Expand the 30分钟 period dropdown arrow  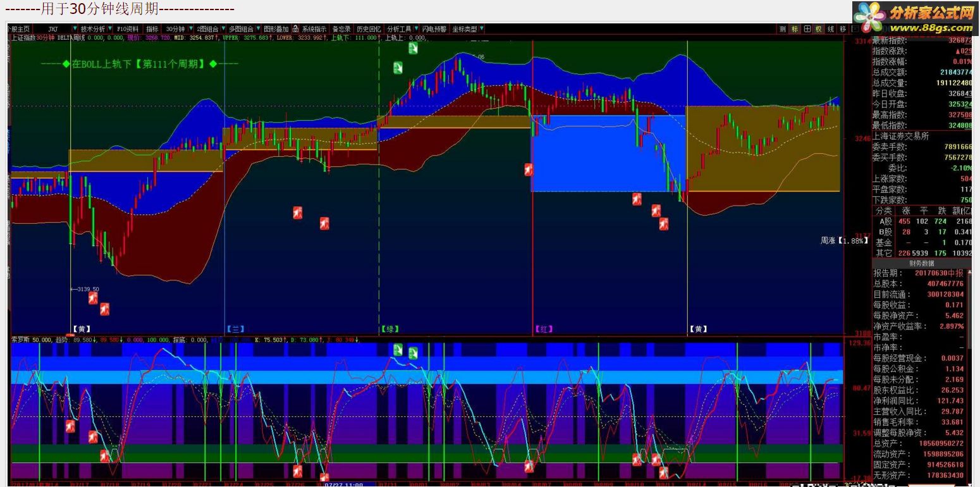tap(191, 29)
